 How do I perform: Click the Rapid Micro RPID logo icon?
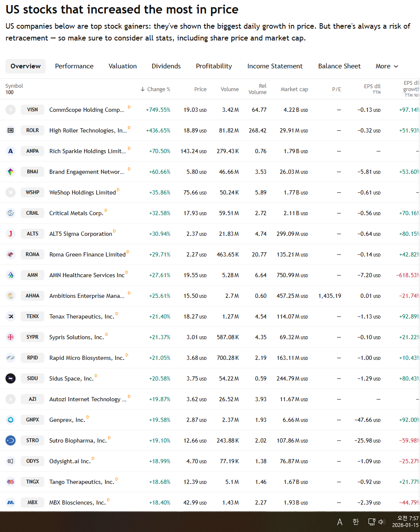click(11, 358)
